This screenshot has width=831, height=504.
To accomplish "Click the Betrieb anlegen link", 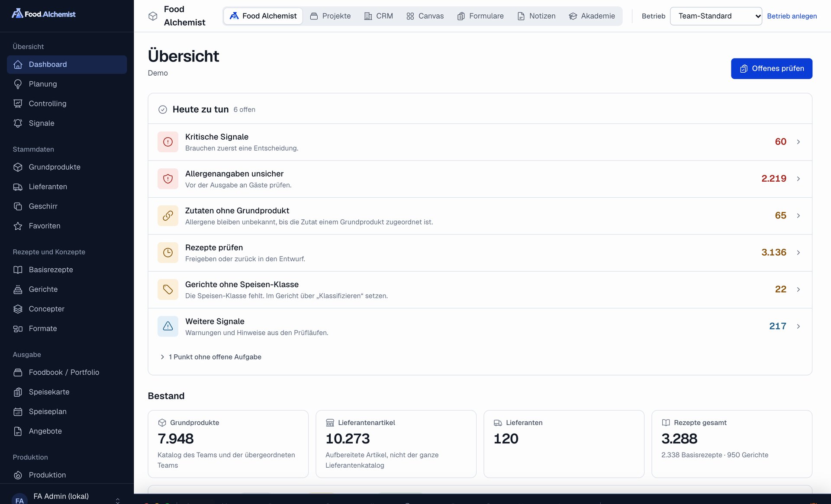I will (x=792, y=16).
